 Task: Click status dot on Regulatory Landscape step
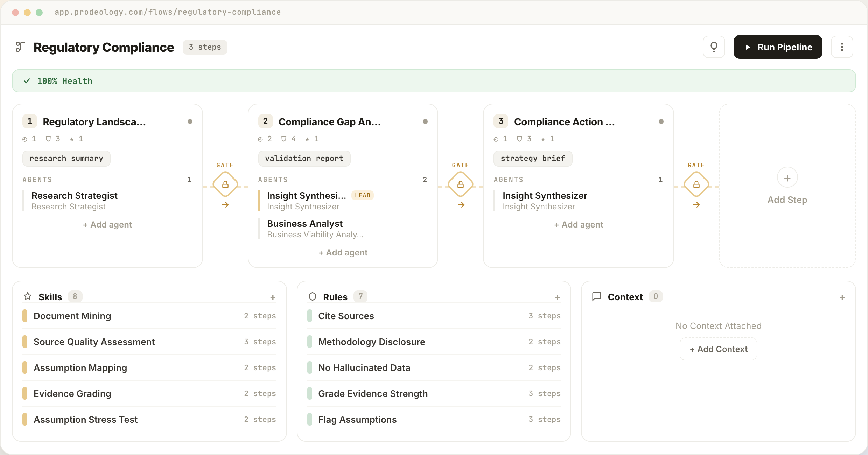[x=190, y=121]
